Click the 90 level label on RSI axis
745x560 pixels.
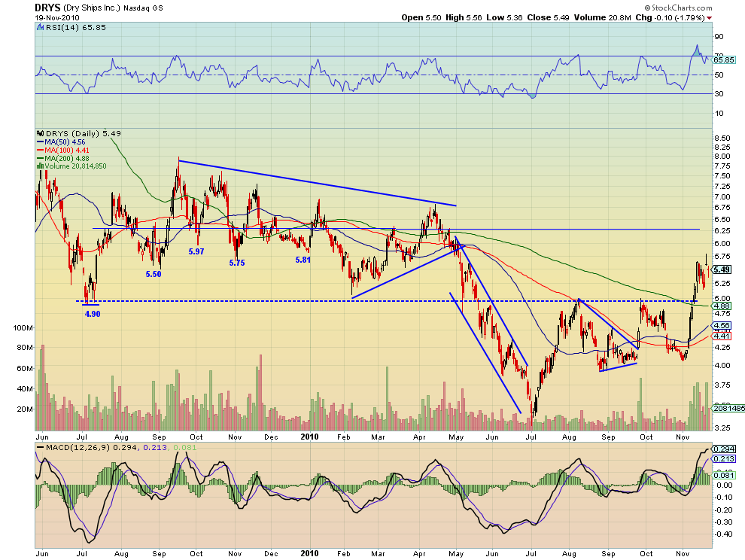tap(719, 37)
